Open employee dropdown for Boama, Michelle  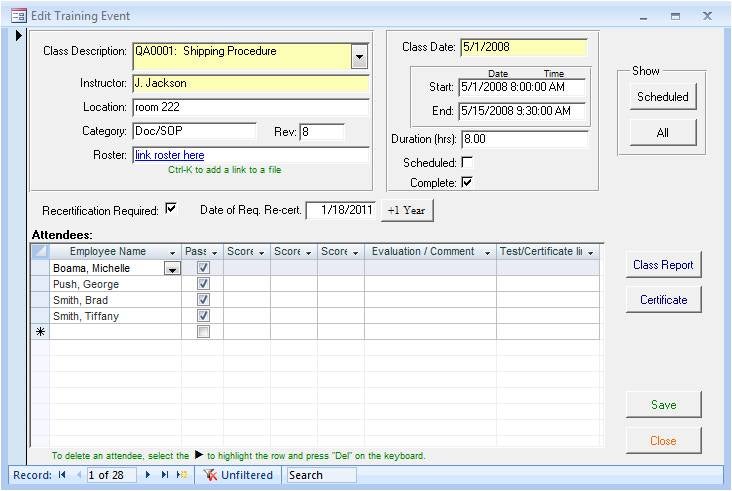[x=172, y=269]
